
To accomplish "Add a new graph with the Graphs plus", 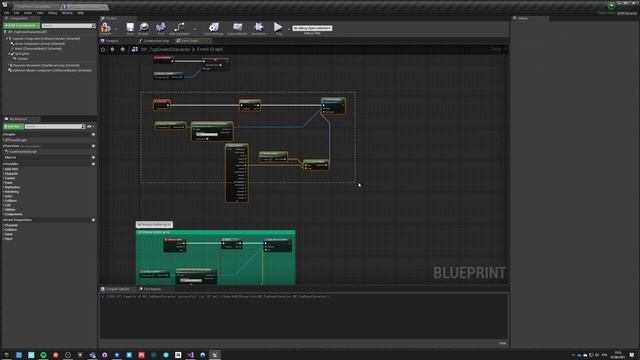I will 93,134.
